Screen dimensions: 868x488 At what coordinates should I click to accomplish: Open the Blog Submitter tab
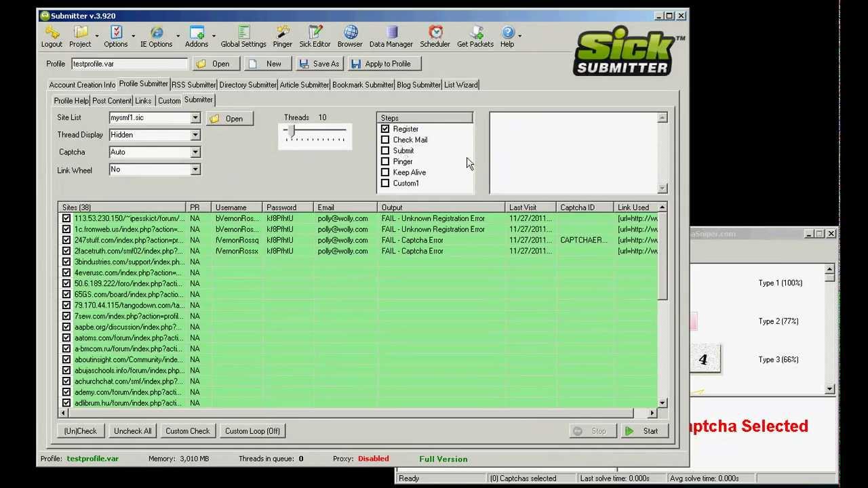pos(418,85)
